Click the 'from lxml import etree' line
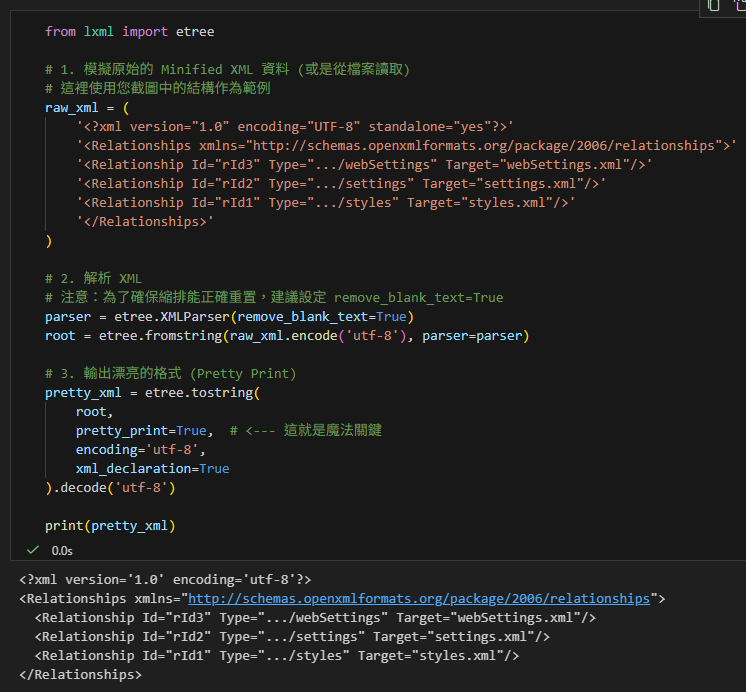This screenshot has height=692, width=746. pos(129,31)
